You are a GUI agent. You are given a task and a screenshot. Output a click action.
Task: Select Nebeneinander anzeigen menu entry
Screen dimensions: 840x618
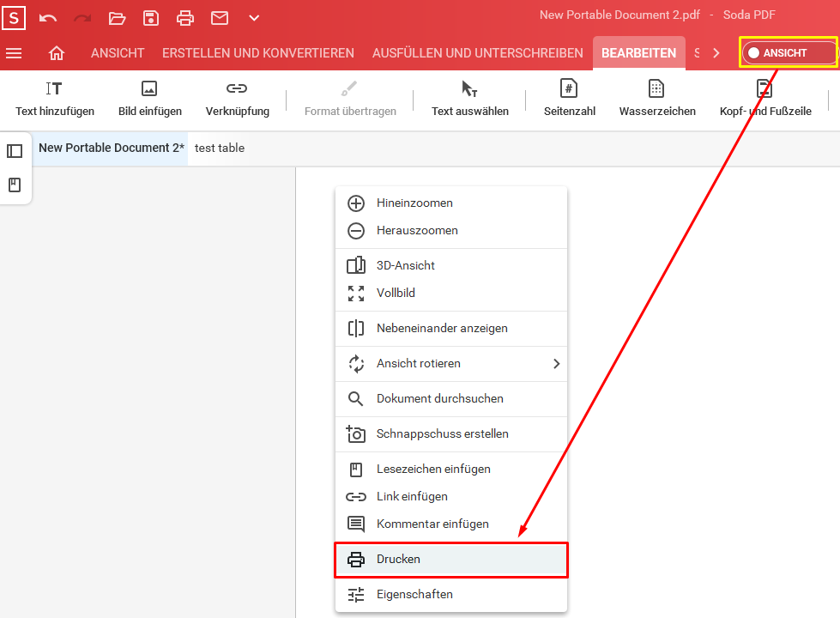(x=451, y=328)
